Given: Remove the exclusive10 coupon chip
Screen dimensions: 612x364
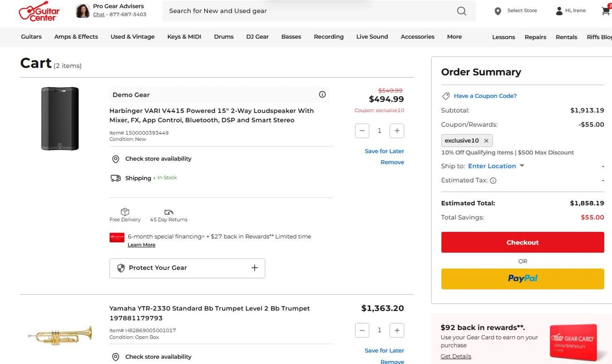Looking at the screenshot, I should click(x=486, y=141).
